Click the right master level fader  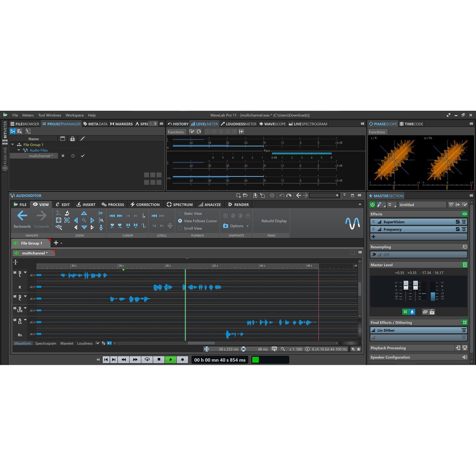pyautogui.click(x=415, y=285)
